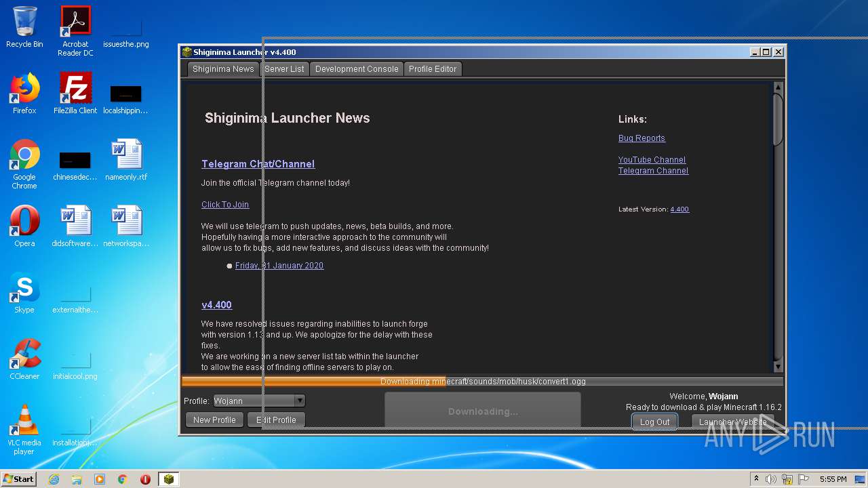The height and width of the screenshot is (488, 868).
Task: Open the Recycle Bin desktop icon
Action: point(24,27)
